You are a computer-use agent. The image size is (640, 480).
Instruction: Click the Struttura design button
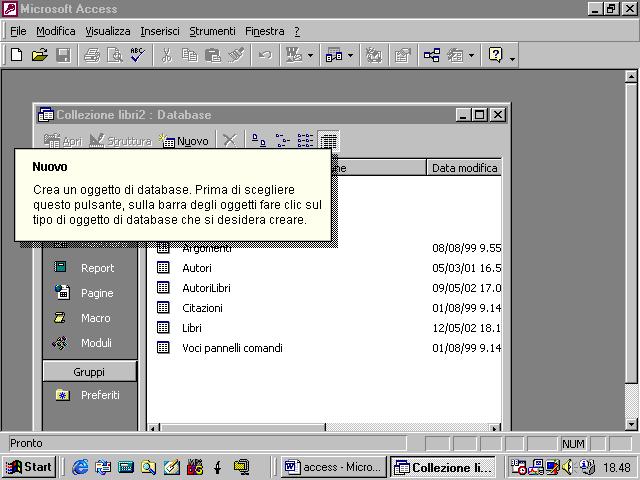[x=120, y=141]
